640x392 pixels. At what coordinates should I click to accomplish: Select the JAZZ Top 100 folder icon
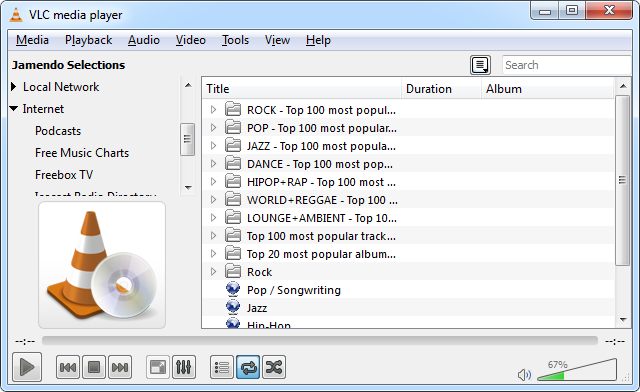coord(233,145)
